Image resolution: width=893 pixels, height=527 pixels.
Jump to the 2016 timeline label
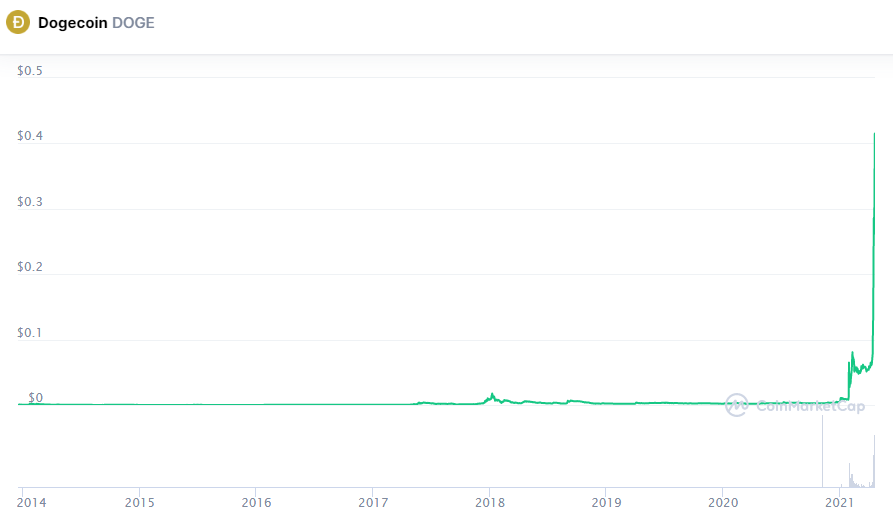click(257, 501)
